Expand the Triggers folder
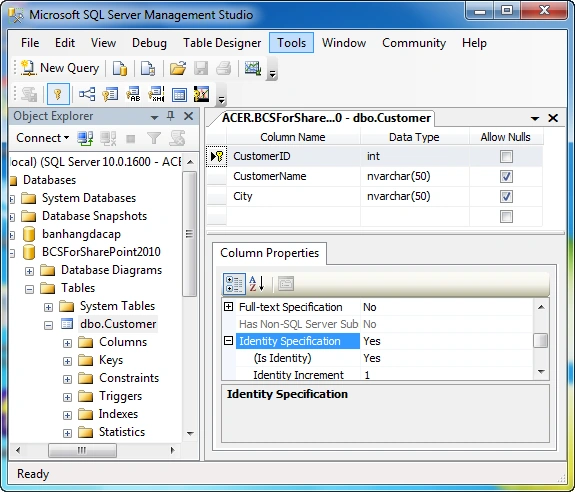The width and height of the screenshot is (575, 492). 67,397
